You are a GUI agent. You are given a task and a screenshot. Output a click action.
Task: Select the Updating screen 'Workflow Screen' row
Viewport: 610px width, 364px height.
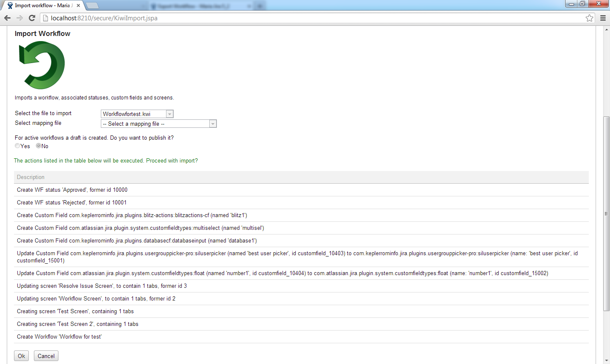point(301,299)
